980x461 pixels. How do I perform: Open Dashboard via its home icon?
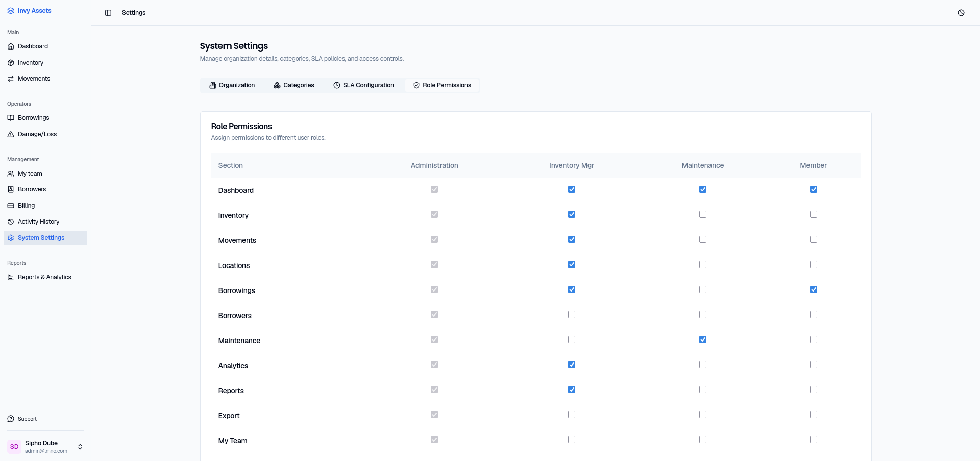11,46
